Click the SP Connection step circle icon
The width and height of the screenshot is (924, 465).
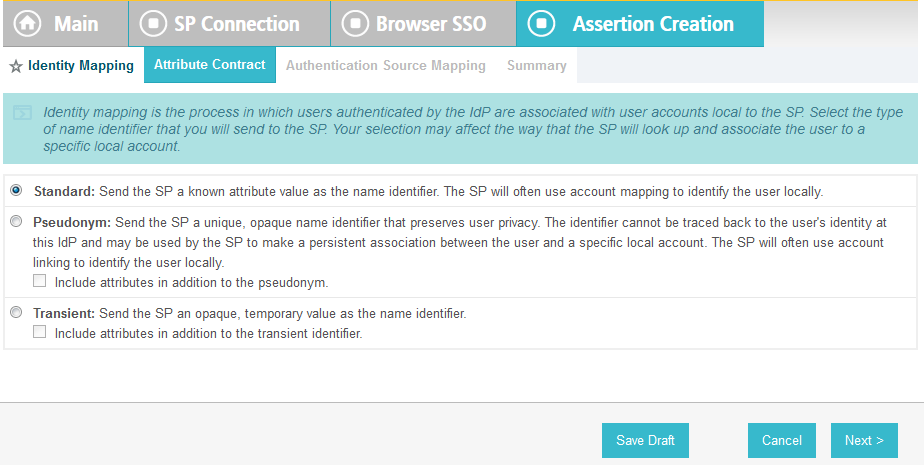[x=153, y=24]
